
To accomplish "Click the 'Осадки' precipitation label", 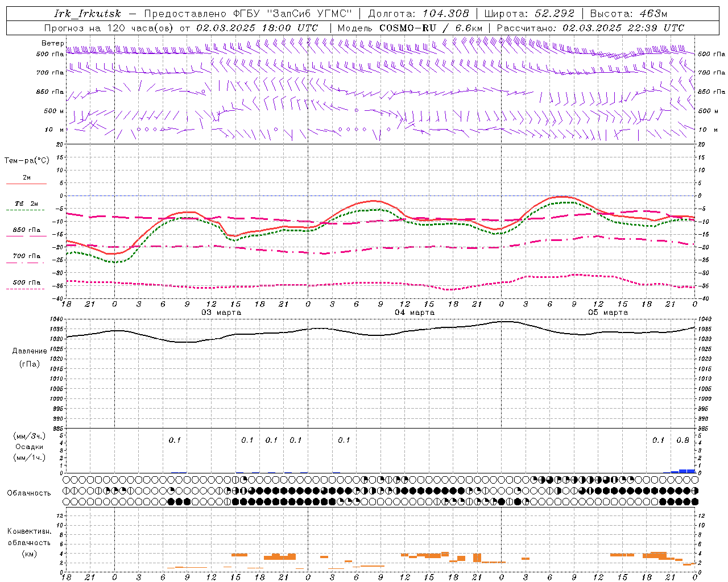I will coord(29,447).
